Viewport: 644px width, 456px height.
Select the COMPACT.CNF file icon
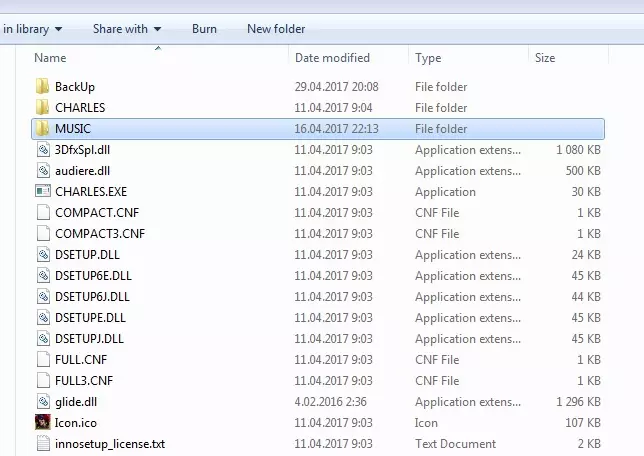pos(42,213)
